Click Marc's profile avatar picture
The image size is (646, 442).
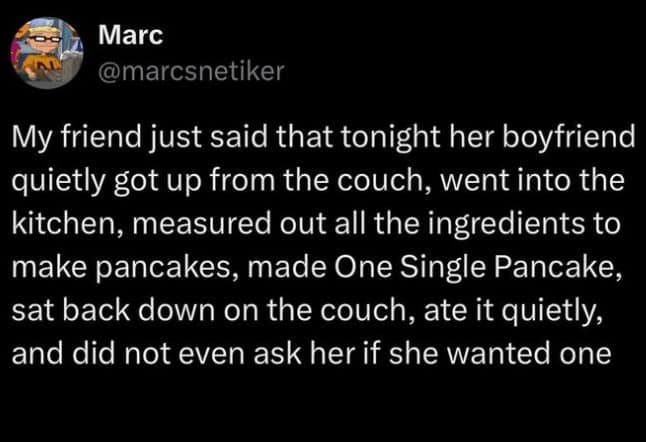point(46,54)
